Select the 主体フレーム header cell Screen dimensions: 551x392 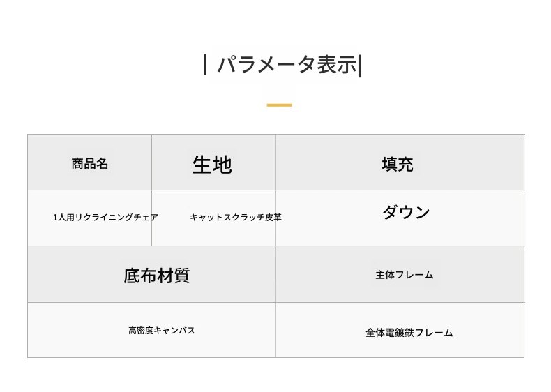[400, 274]
